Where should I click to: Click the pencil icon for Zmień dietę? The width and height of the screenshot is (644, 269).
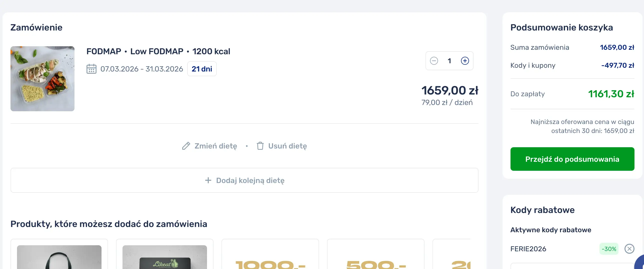[x=186, y=146]
